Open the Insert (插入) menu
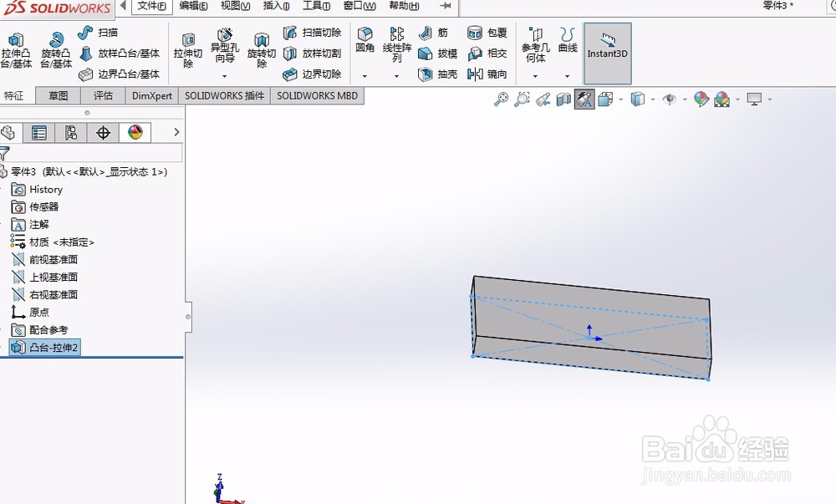Viewport: 836px width, 504px height. (276, 6)
